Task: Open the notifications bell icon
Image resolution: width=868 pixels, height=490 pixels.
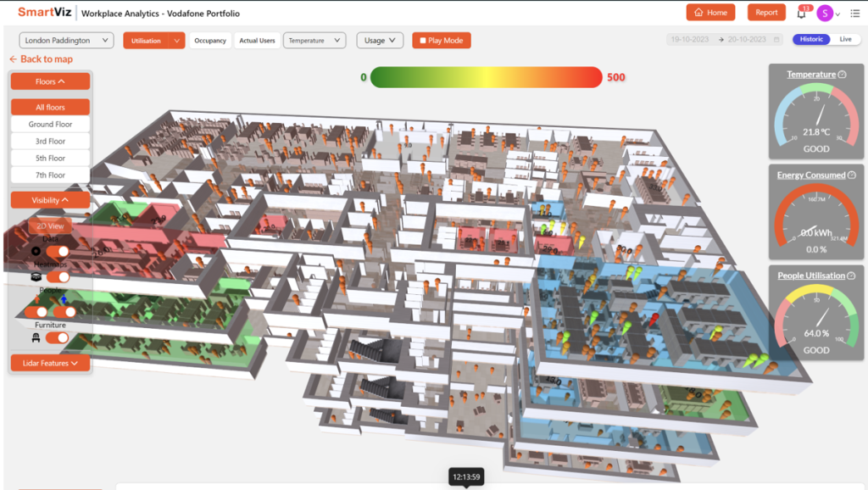Action: [801, 13]
